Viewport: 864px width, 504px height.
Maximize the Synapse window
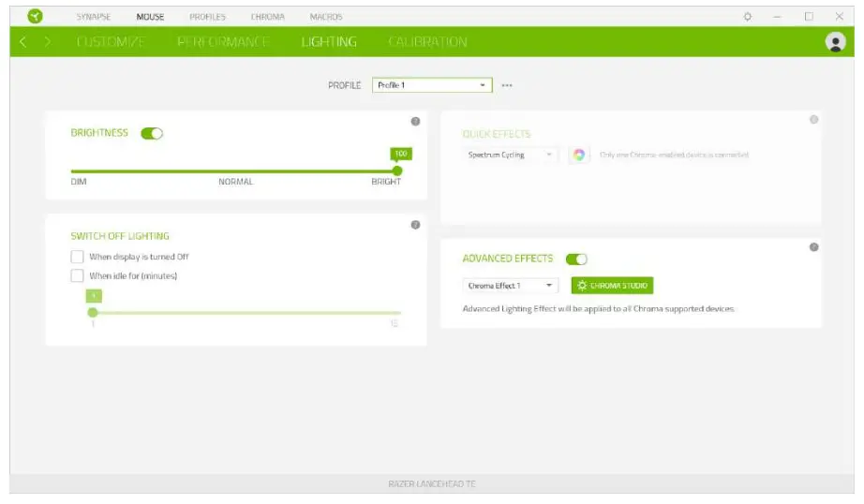click(809, 17)
